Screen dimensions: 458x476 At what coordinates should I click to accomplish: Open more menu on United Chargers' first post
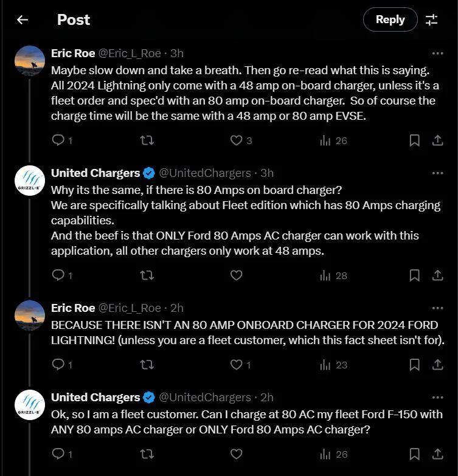pos(437,173)
